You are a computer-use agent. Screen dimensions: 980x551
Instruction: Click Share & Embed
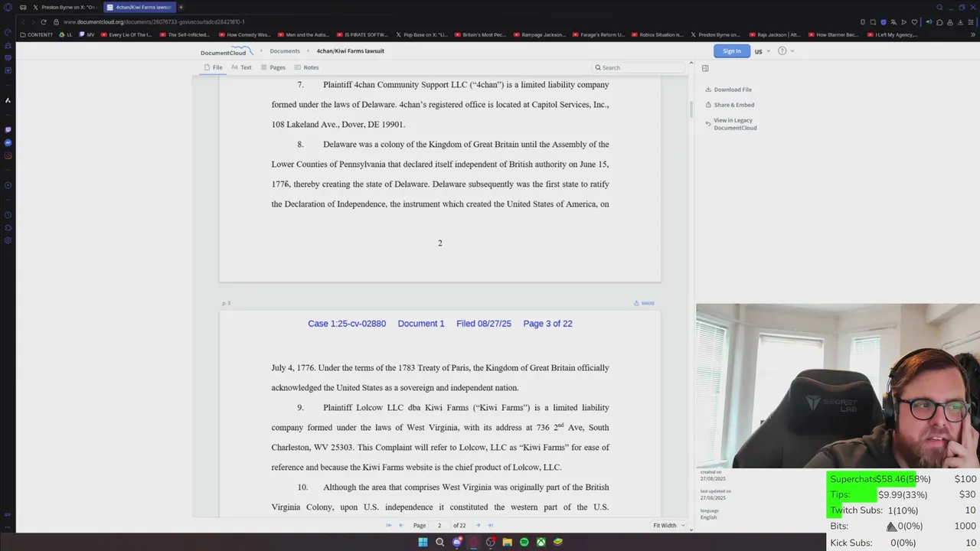730,105
